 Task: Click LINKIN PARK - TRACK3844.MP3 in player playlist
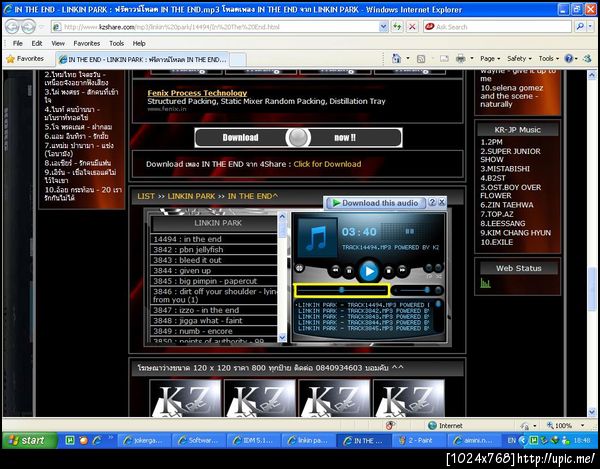(364, 322)
